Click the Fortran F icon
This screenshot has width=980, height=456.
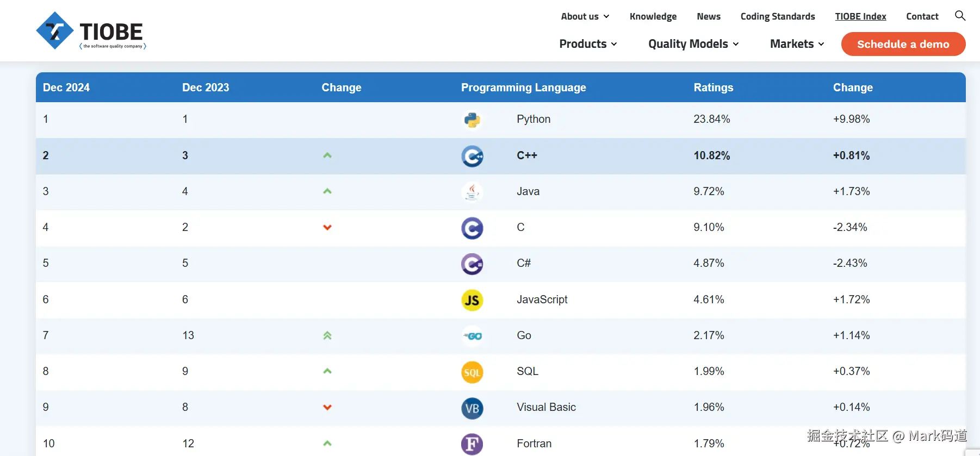pos(472,444)
